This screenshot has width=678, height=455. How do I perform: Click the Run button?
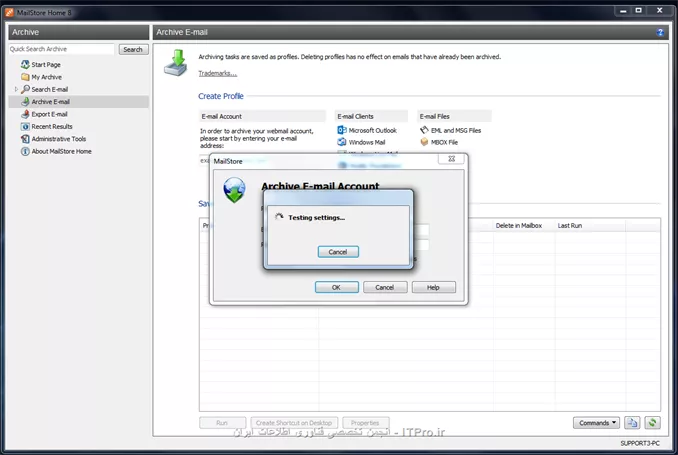tap(222, 423)
